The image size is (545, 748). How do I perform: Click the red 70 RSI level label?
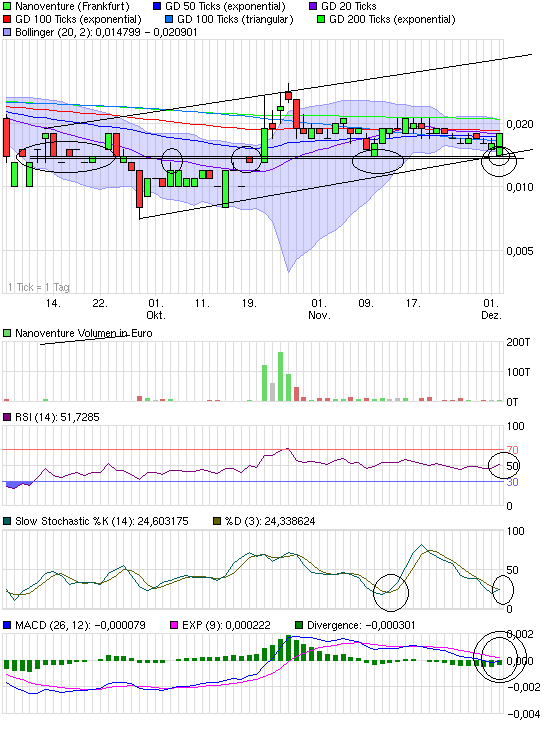pos(513,450)
